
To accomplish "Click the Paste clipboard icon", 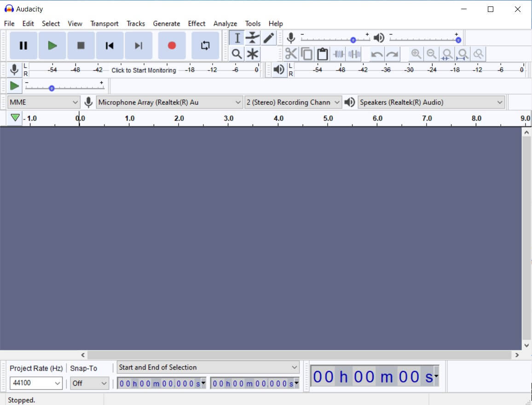I will pos(323,54).
